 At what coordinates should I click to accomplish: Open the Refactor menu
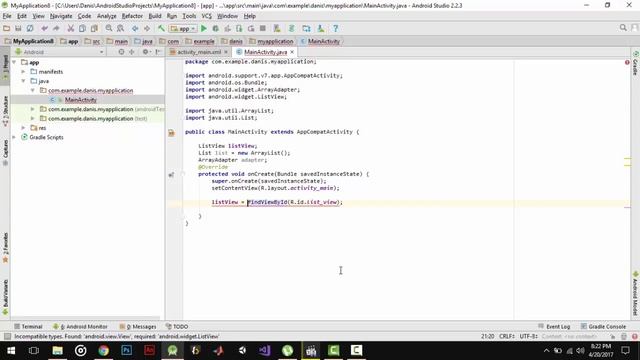[x=132, y=16]
